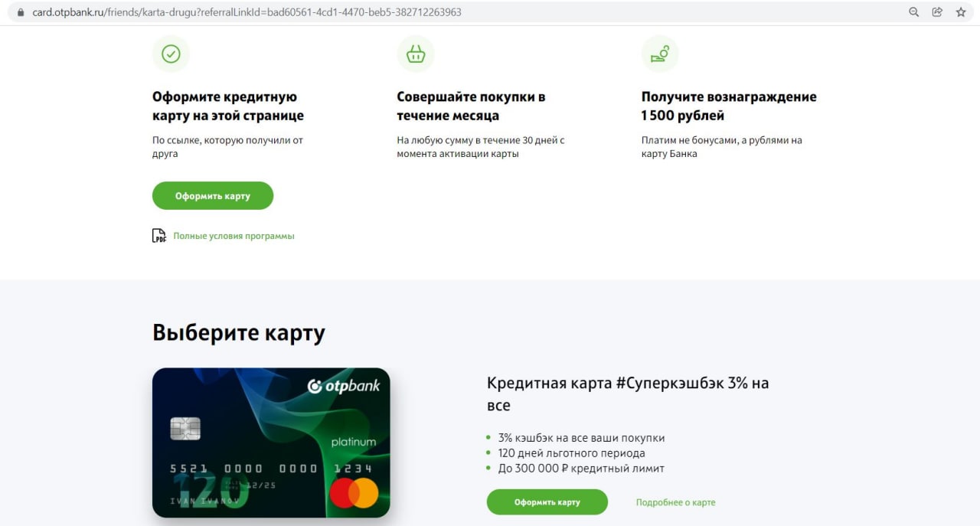Click the otpbank logo on card image
The image size is (980, 526).
tap(344, 386)
